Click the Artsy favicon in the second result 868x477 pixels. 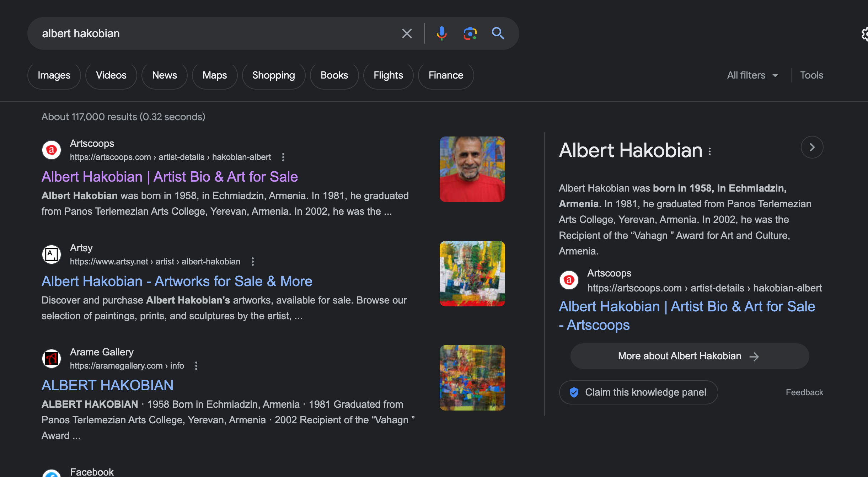pos(52,254)
